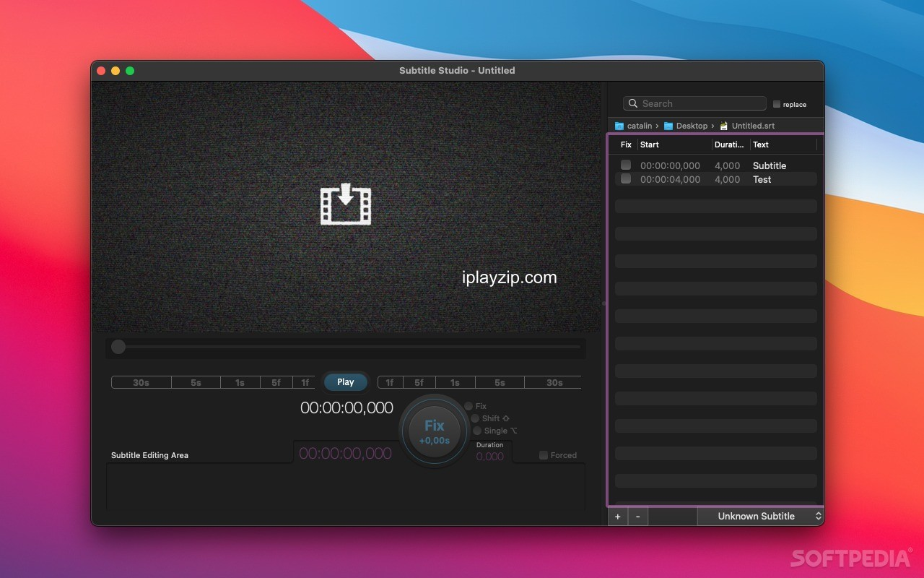924x578 pixels.
Task: Step forward 30s
Action: point(554,383)
